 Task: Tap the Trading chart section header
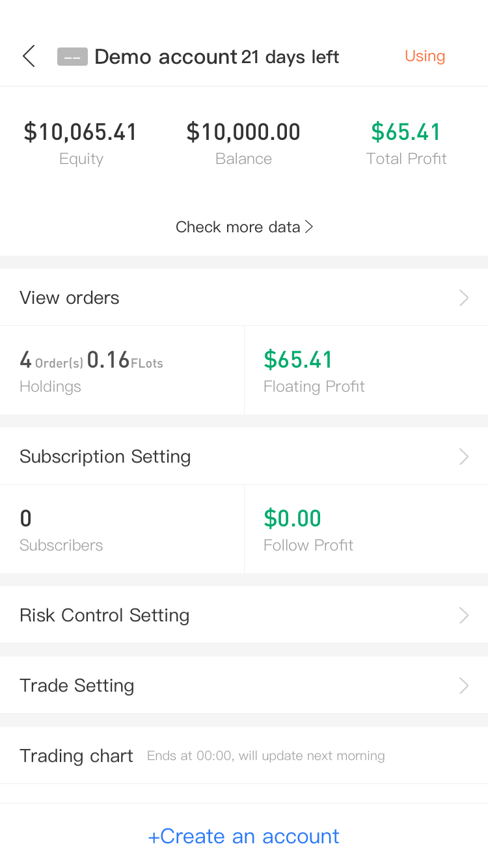(76, 756)
